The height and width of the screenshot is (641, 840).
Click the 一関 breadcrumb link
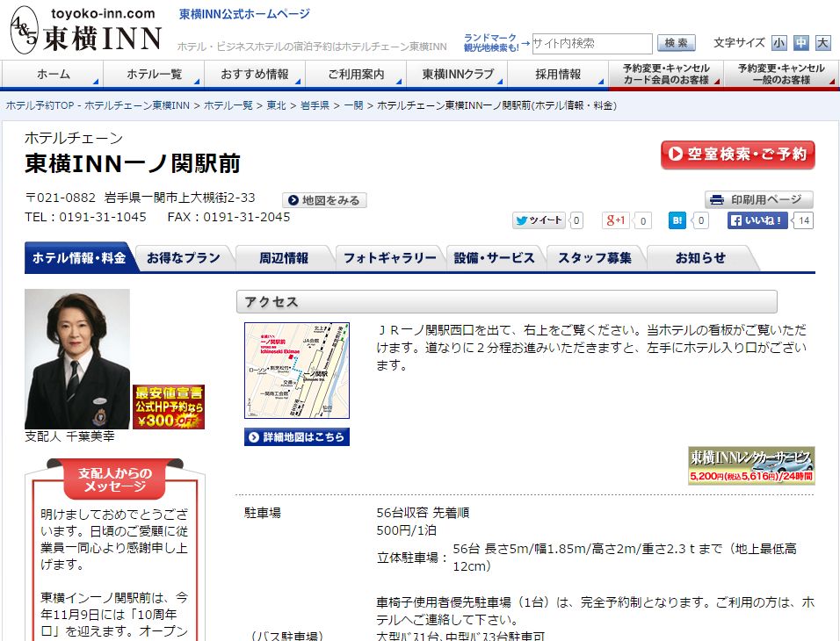[353, 105]
